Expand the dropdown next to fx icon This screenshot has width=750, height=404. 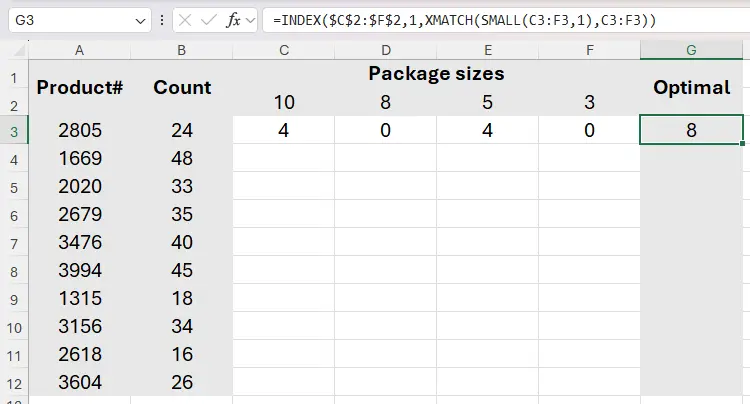pyautogui.click(x=250, y=21)
